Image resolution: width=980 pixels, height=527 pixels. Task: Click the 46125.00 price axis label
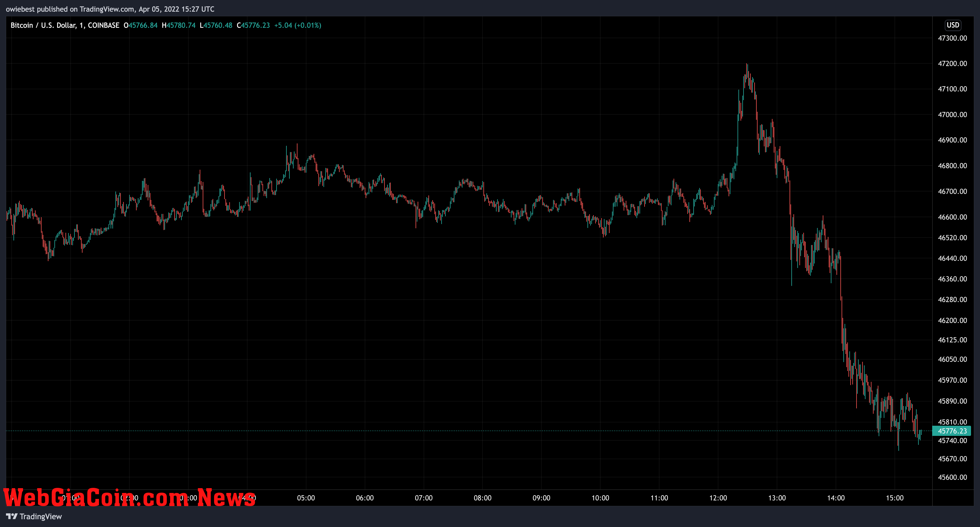[952, 340]
